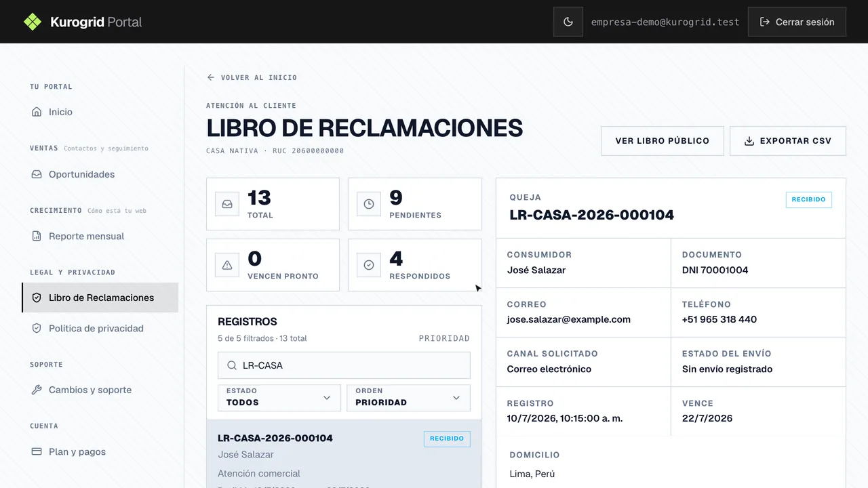Click the clock icon on the Pendientes card
The width and height of the screenshot is (868, 488).
pyautogui.click(x=369, y=204)
